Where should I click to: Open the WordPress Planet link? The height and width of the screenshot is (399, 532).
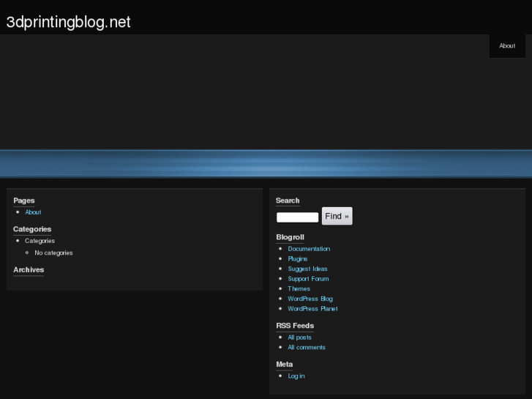tap(312, 309)
